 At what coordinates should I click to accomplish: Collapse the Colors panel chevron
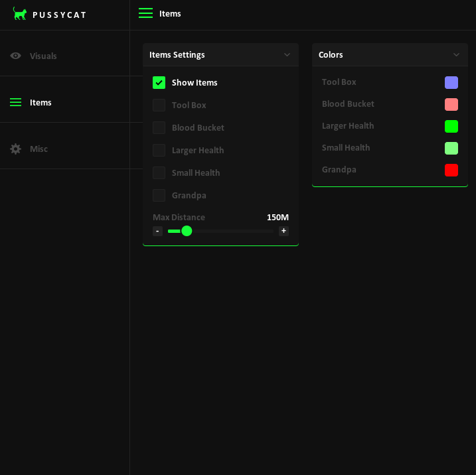click(x=456, y=55)
